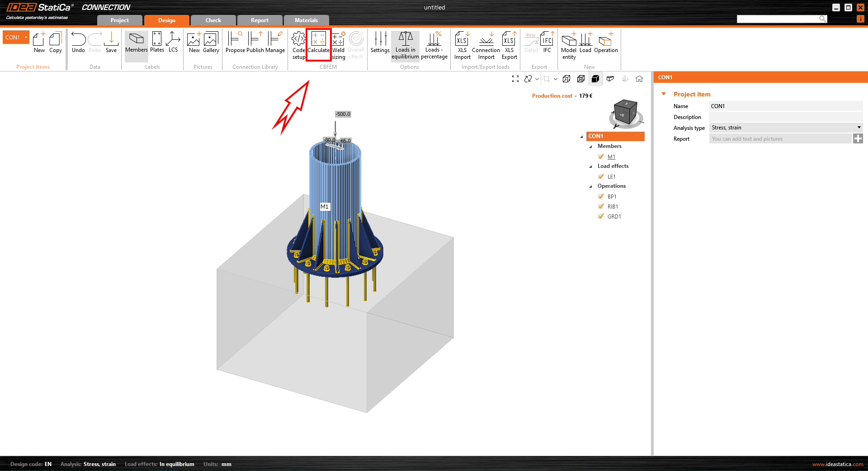This screenshot has height=471, width=868.
Task: Collapse the Operations tree node
Action: (590, 186)
